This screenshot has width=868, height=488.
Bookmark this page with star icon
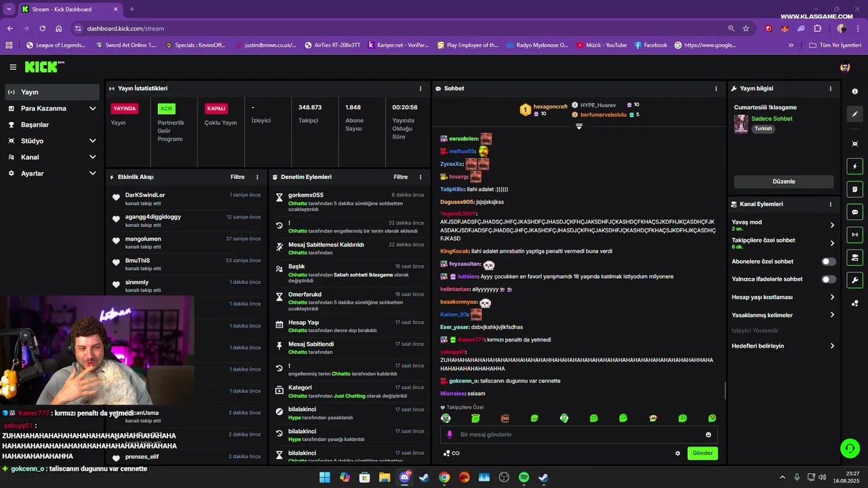pyautogui.click(x=746, y=28)
